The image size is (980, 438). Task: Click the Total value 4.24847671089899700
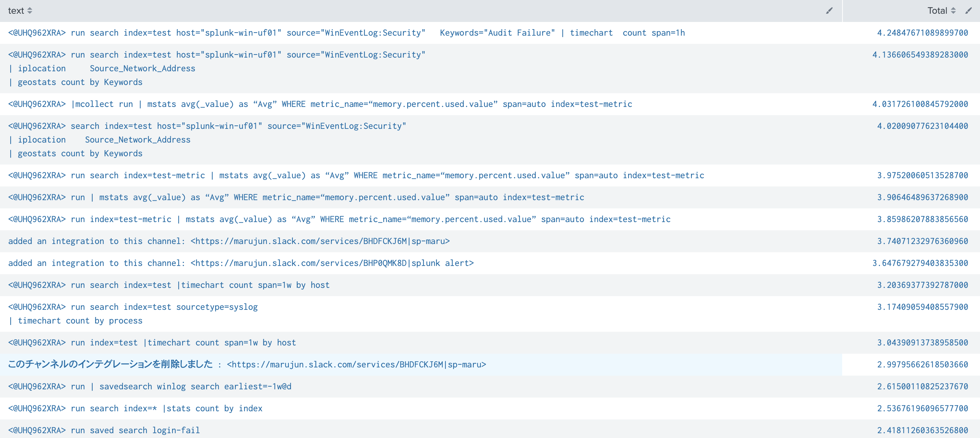click(x=922, y=33)
